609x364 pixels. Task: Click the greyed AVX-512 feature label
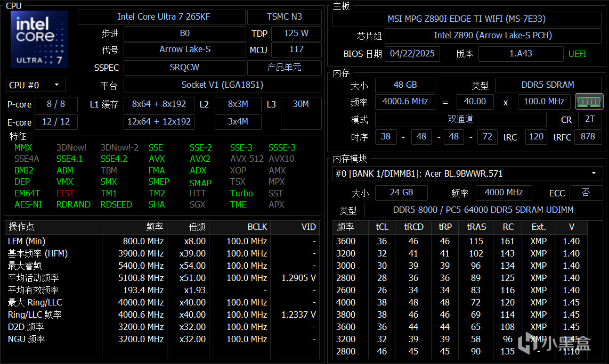(x=247, y=159)
